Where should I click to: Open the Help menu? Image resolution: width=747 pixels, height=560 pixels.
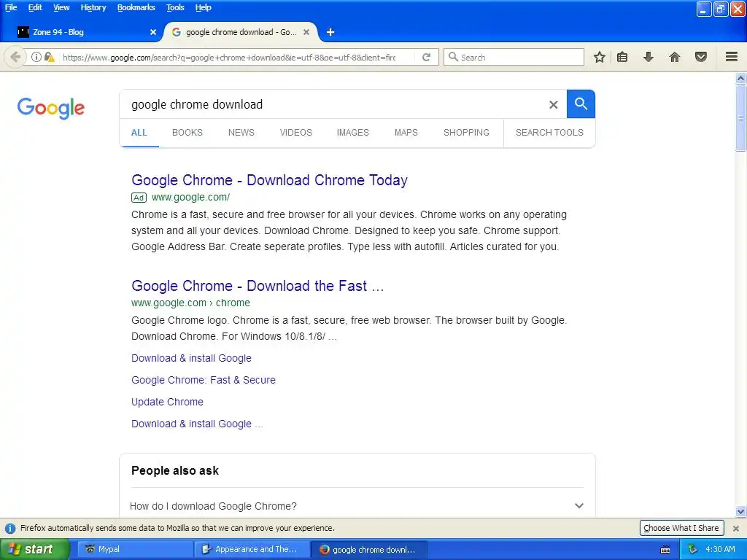203,7
